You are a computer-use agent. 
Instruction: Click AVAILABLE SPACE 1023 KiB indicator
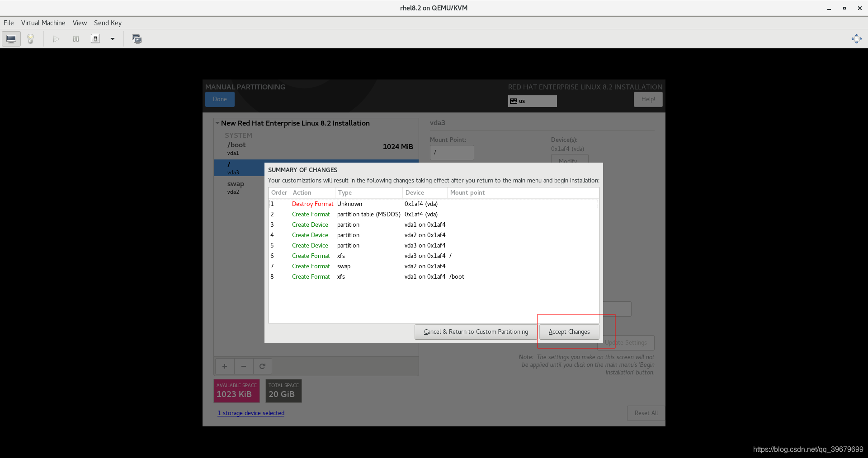236,391
